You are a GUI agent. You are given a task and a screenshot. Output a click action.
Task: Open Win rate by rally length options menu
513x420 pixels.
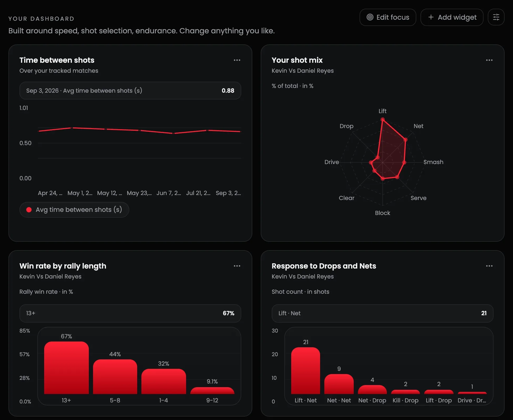coord(237,266)
